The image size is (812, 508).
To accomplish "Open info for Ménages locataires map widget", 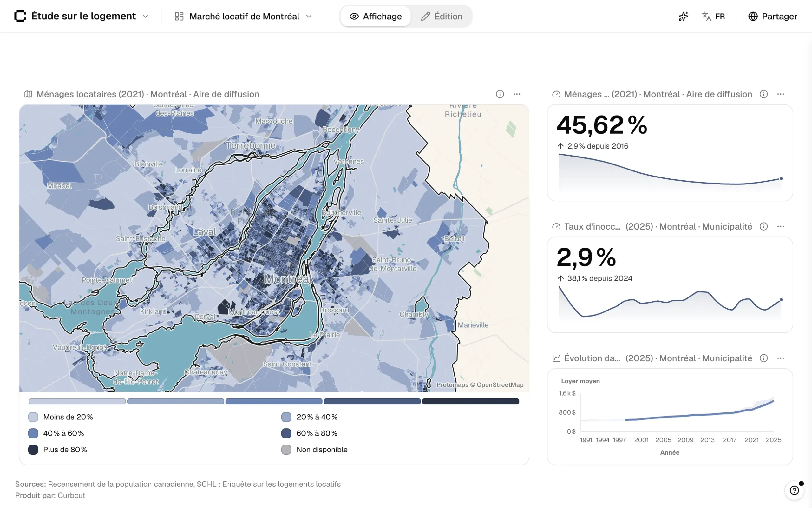I will pos(500,94).
